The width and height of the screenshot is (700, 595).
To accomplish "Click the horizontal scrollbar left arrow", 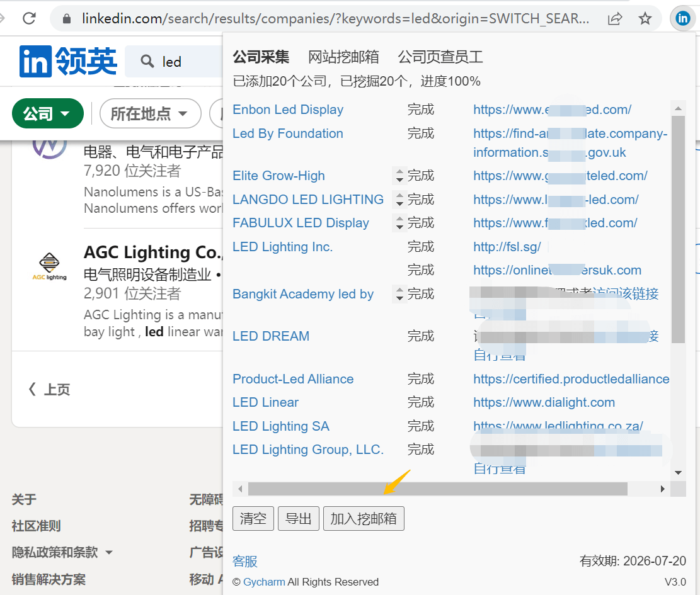I will [x=240, y=489].
